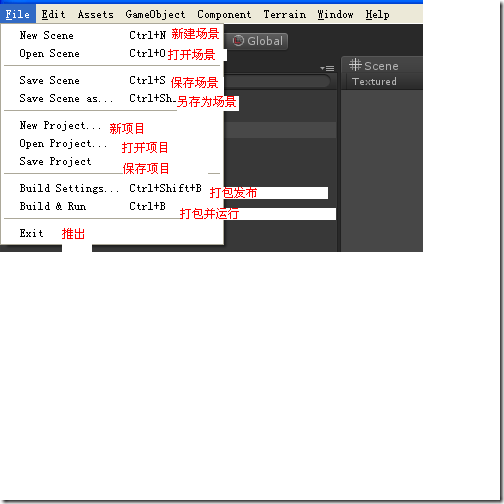Open the File menu

(x=18, y=14)
